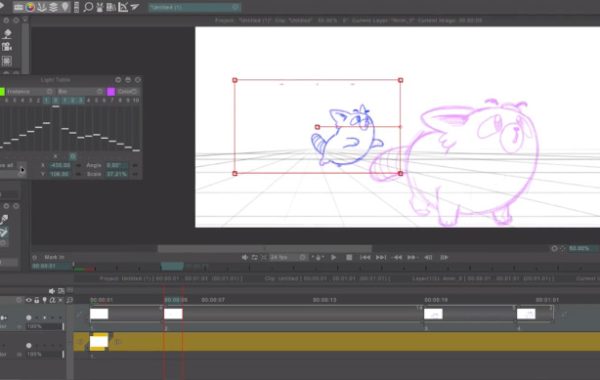Jump to the first frame

click(x=365, y=258)
